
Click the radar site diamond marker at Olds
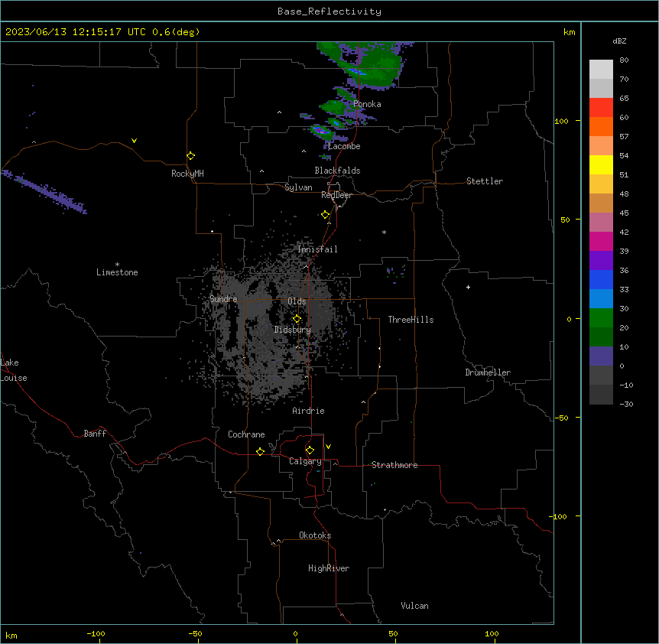point(297,319)
